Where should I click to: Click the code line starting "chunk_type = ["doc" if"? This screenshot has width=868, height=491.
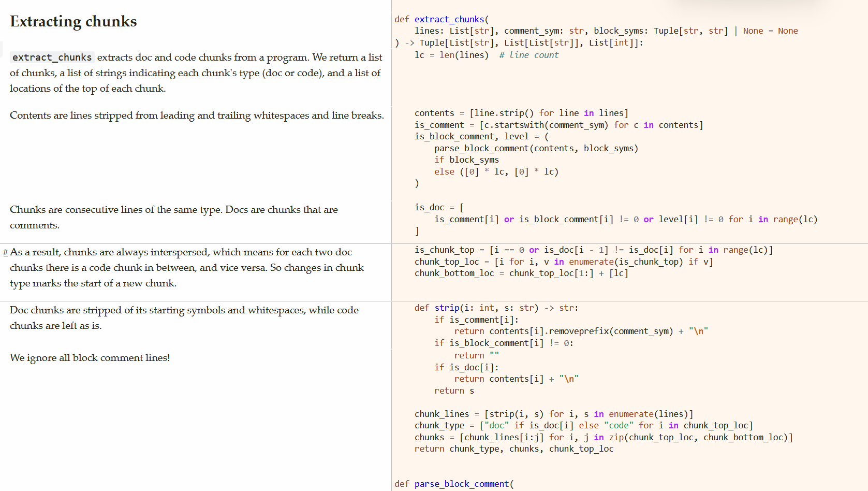tap(584, 426)
